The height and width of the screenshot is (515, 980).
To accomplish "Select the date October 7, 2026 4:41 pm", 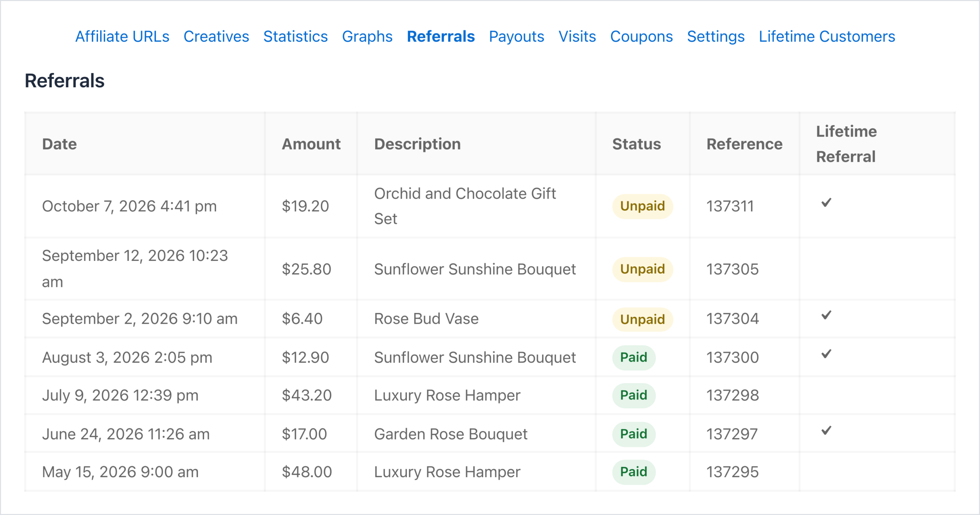I will (x=129, y=206).
